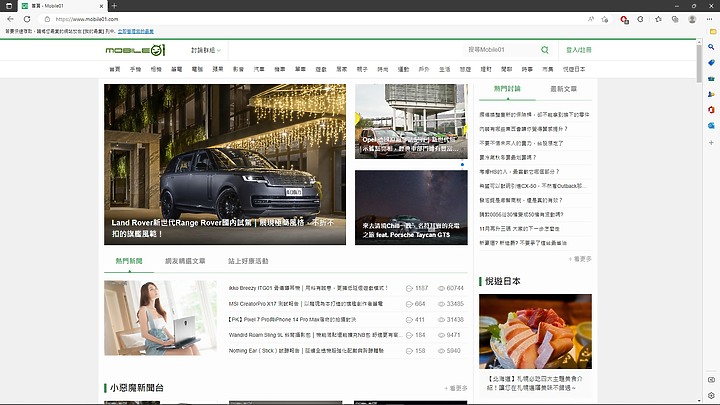
Task: Open the MSI CreatorPro X17 article link
Action: [x=306, y=304]
